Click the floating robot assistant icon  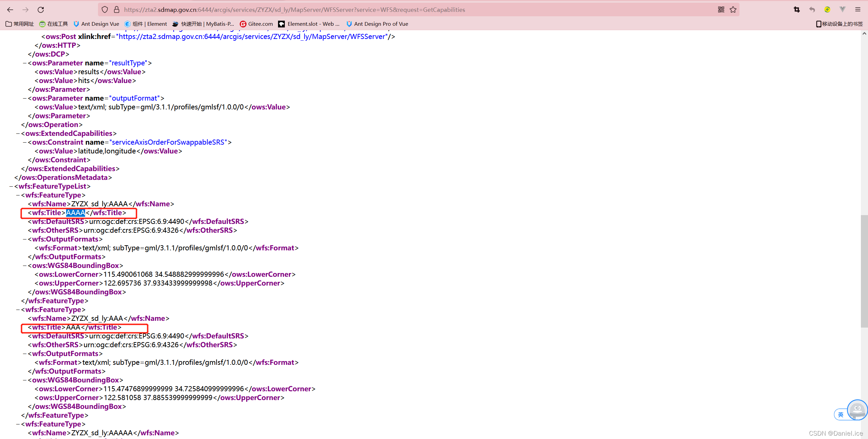[x=857, y=410]
